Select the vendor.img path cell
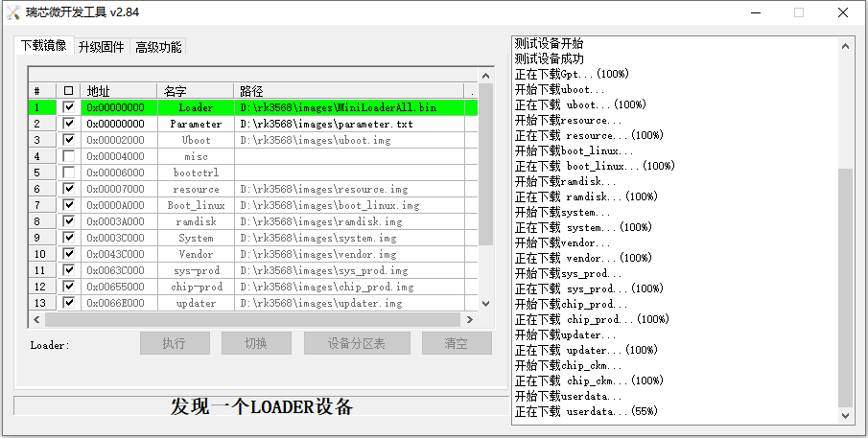 (x=349, y=254)
